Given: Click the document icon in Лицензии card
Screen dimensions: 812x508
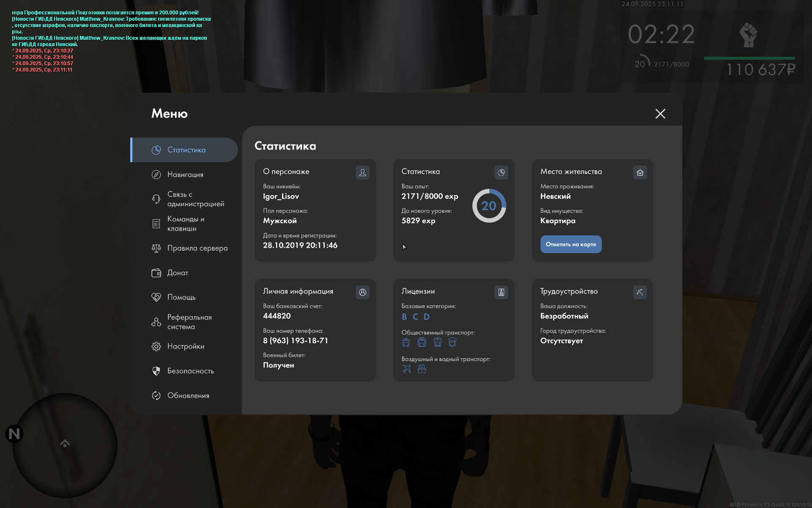Looking at the screenshot, I should (501, 292).
